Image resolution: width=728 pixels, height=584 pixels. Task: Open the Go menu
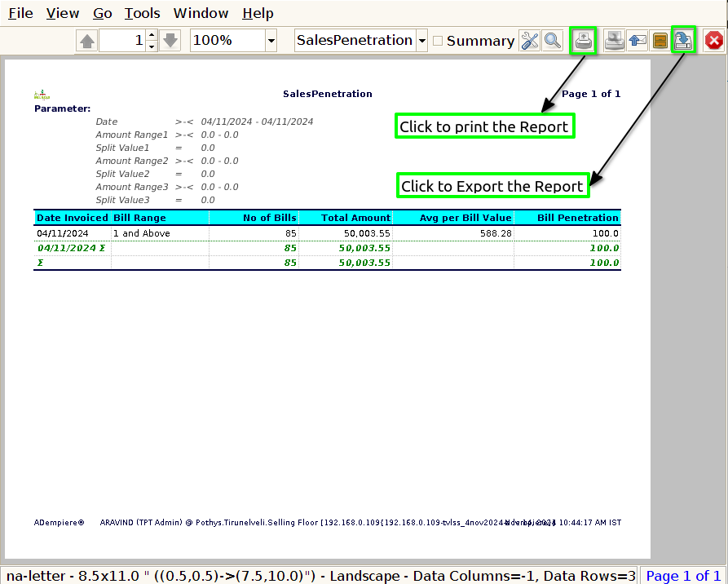(103, 14)
